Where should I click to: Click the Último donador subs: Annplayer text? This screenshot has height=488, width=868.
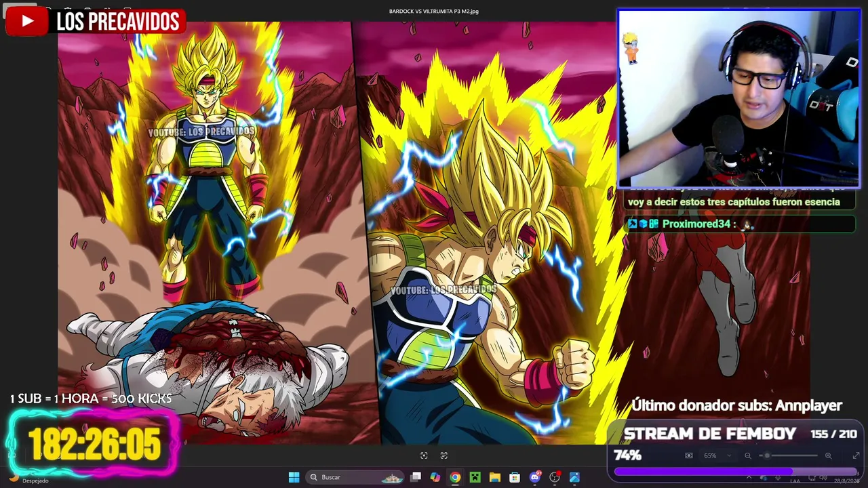[x=736, y=405]
